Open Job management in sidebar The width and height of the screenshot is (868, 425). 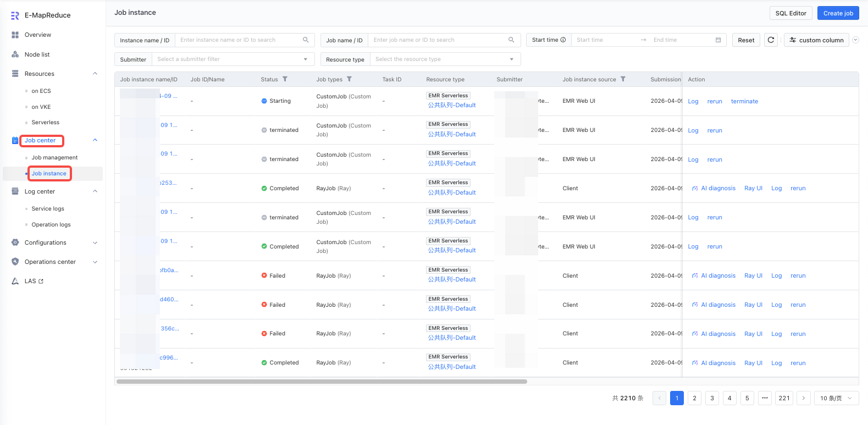(54, 157)
